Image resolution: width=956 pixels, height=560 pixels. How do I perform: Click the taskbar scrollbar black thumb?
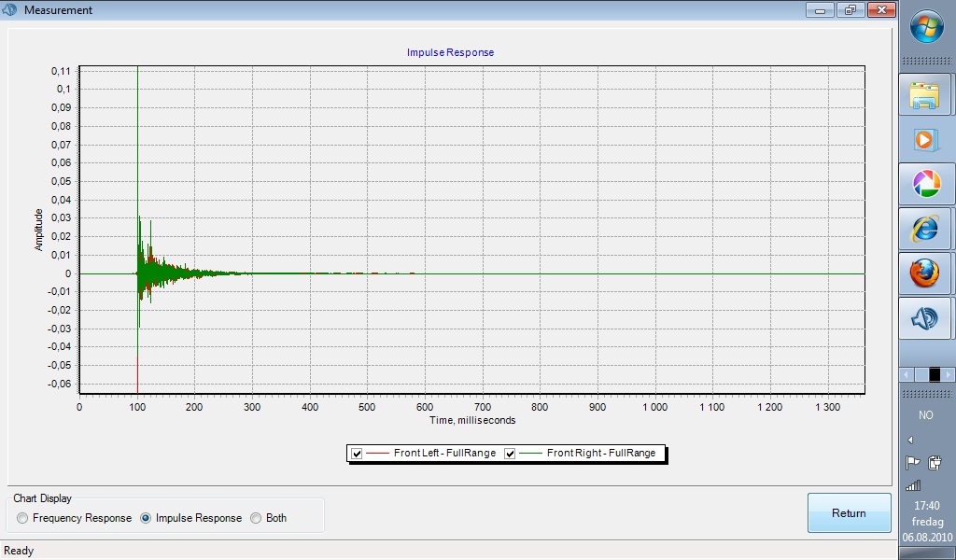pos(935,374)
